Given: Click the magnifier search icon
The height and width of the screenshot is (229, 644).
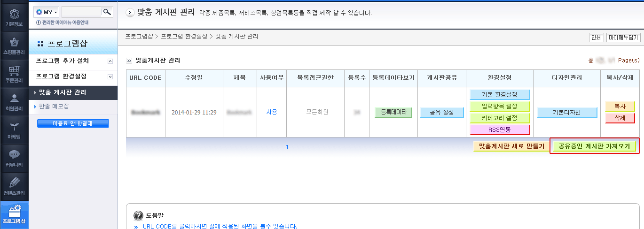Looking at the screenshot, I should coord(108,12).
